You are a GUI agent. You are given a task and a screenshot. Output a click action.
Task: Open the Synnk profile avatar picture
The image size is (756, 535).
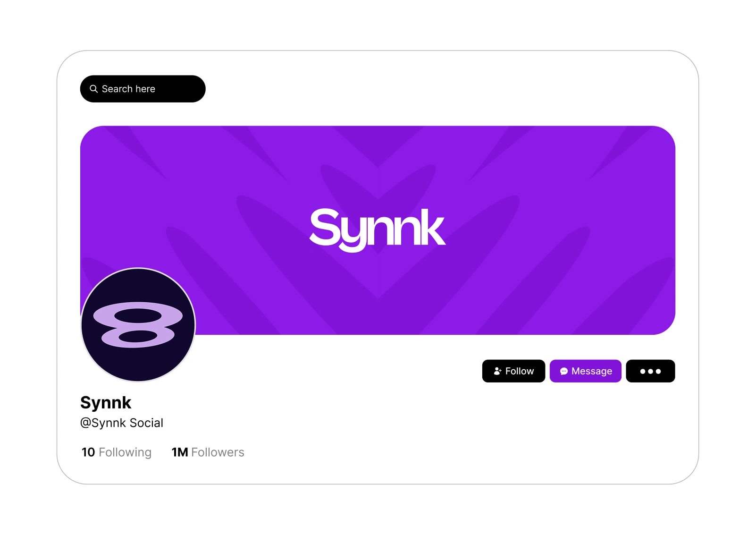(x=138, y=325)
